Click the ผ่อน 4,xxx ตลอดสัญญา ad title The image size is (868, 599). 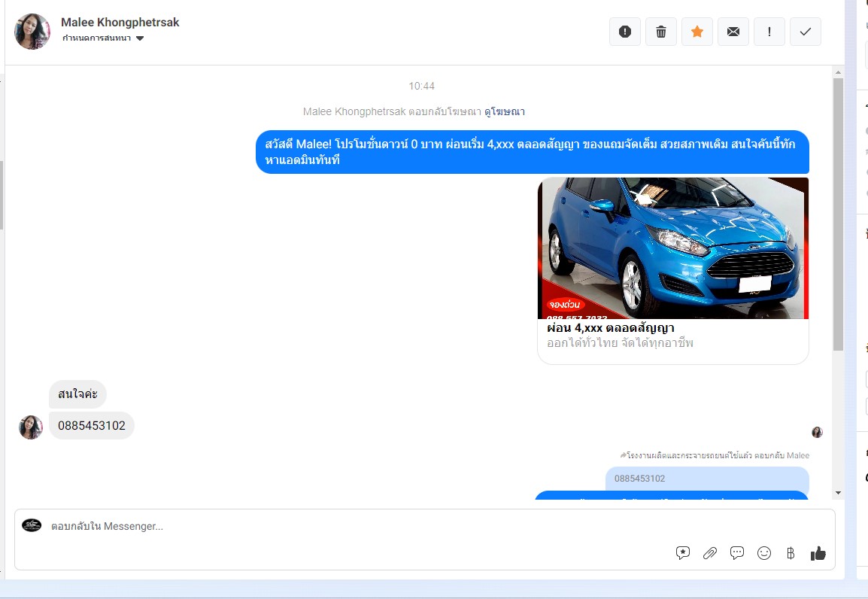pos(611,328)
